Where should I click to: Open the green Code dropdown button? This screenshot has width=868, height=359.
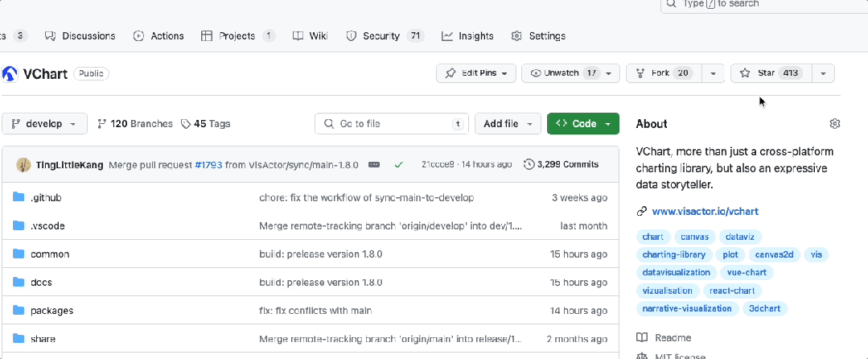[x=583, y=123]
